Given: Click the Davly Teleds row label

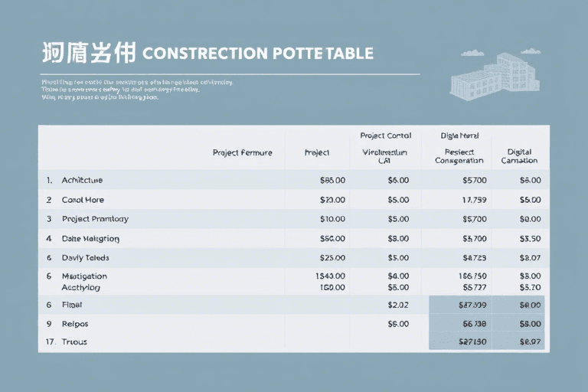Looking at the screenshot, I should [86, 258].
